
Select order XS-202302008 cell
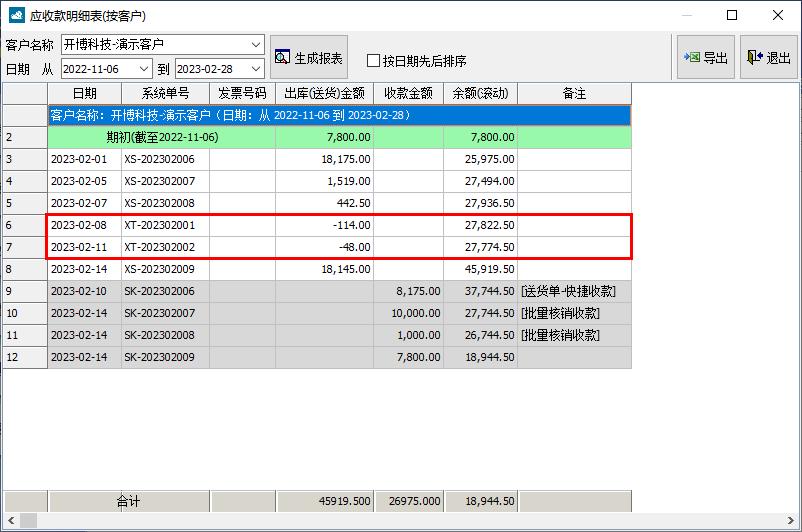(x=165, y=203)
